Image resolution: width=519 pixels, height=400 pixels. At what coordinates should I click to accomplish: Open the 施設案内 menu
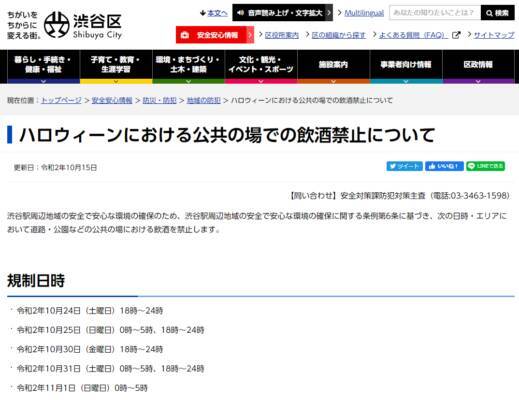point(333,66)
